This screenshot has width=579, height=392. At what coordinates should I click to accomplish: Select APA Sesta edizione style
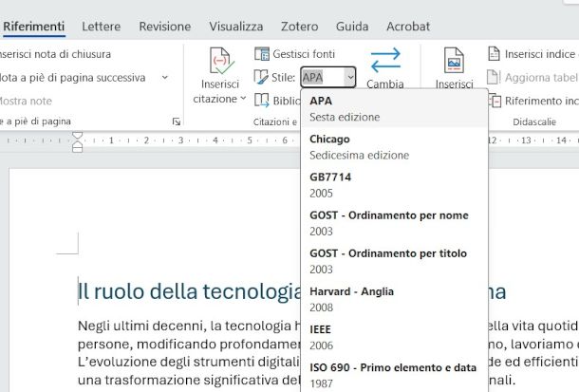click(394, 108)
